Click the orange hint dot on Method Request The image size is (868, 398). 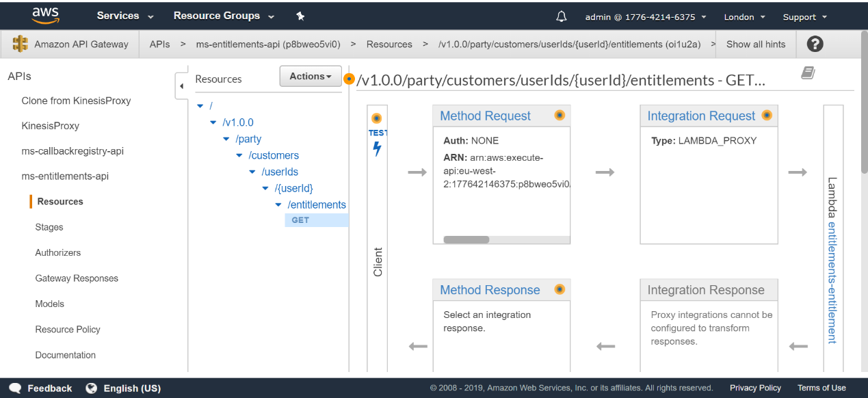click(x=560, y=116)
